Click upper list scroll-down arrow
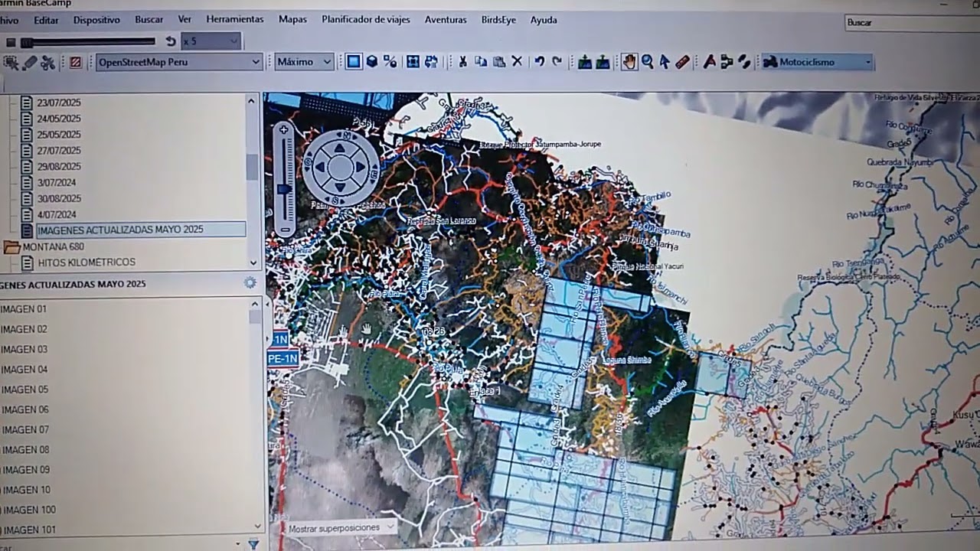Image resolution: width=980 pixels, height=551 pixels. coord(253,262)
